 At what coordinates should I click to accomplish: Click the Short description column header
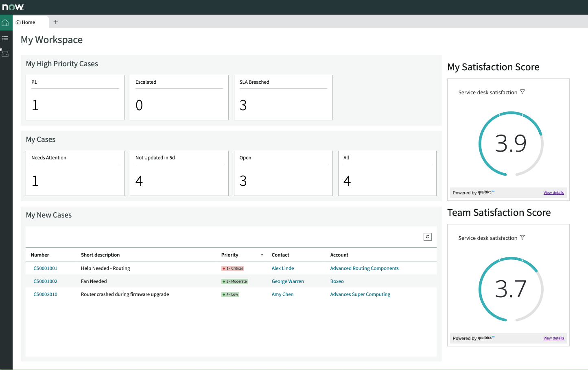tap(99, 255)
